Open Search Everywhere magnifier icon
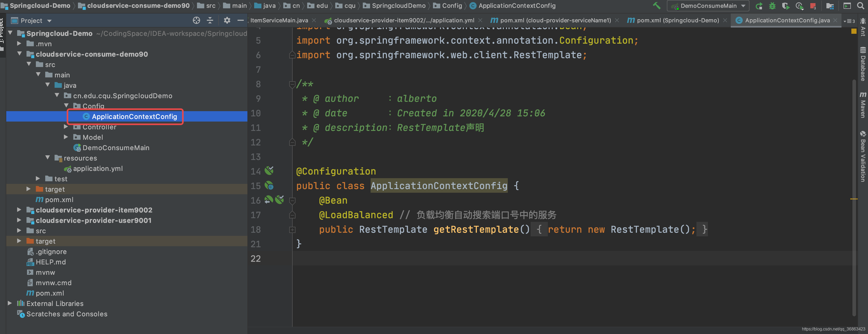 coord(860,6)
